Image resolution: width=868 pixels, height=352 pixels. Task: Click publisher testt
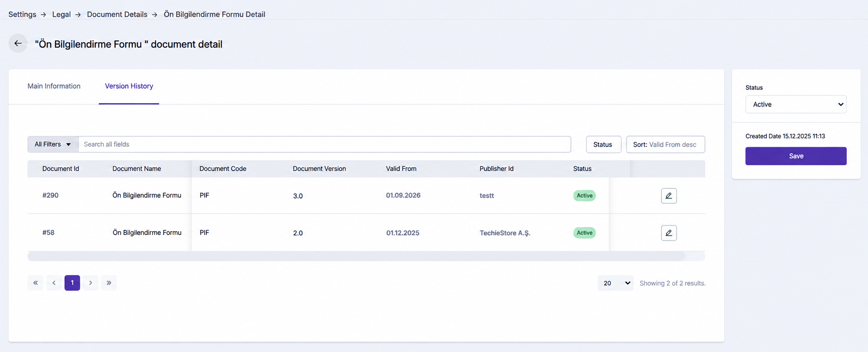tap(487, 196)
